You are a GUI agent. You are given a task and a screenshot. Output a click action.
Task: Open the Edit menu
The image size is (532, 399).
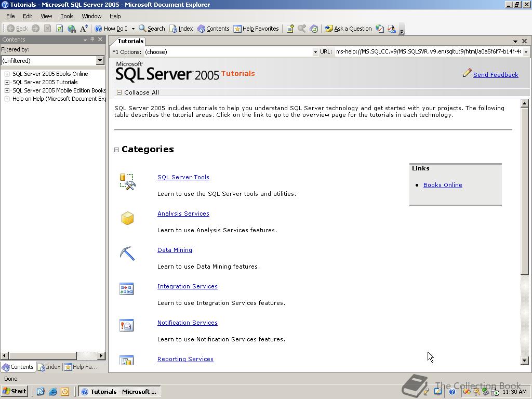pos(28,16)
